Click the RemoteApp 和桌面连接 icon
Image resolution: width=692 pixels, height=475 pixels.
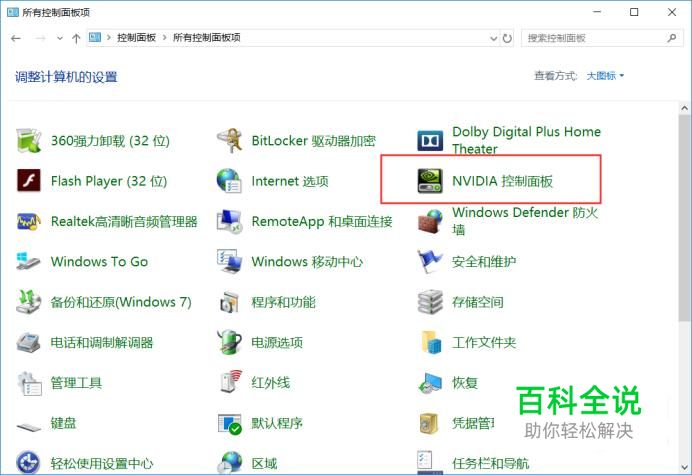click(229, 221)
